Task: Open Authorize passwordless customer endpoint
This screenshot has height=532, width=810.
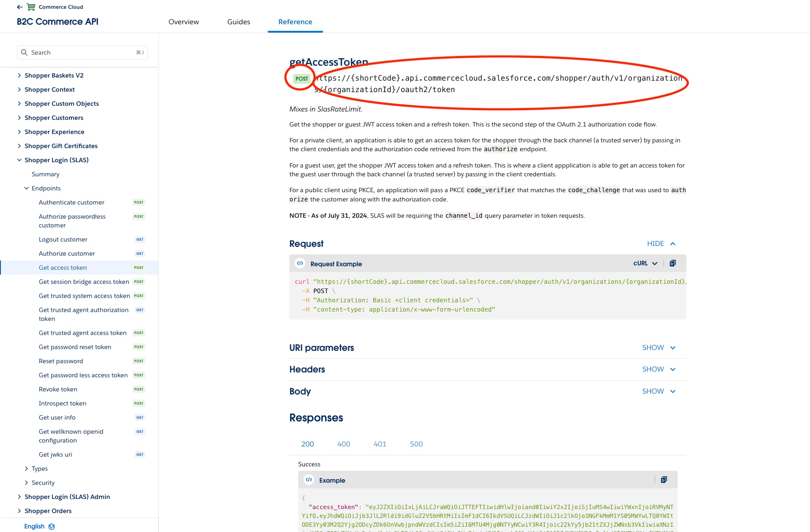Action: (72, 221)
